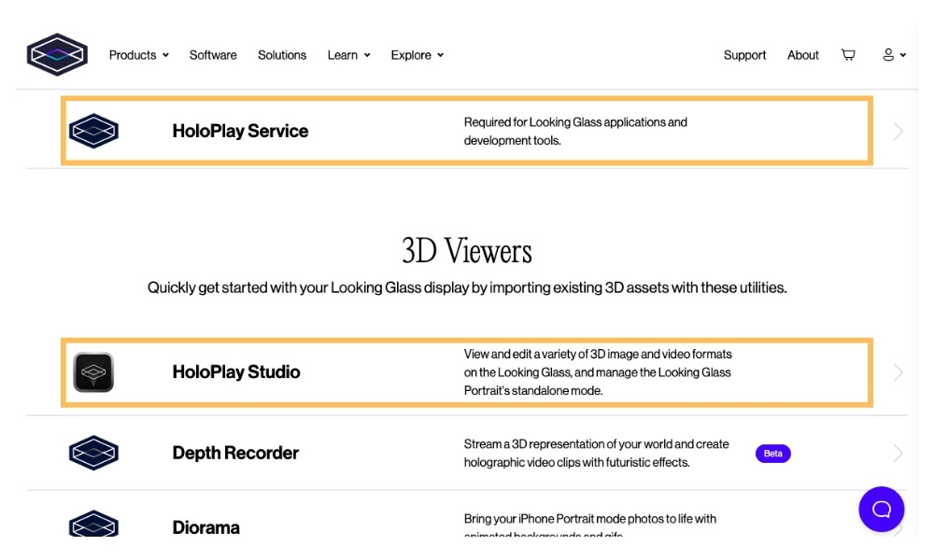The image size is (934, 560).
Task: Open the Diorama title link
Action: pyautogui.click(x=205, y=527)
